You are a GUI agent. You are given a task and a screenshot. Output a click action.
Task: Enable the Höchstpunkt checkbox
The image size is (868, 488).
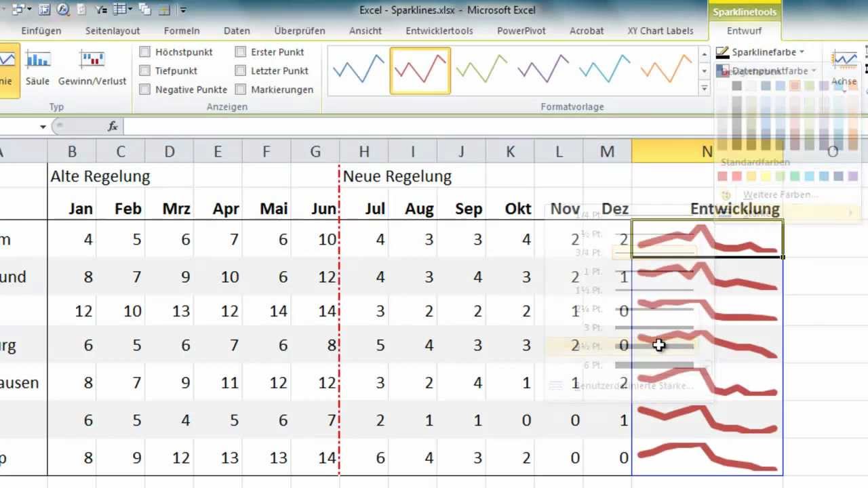[x=144, y=52]
